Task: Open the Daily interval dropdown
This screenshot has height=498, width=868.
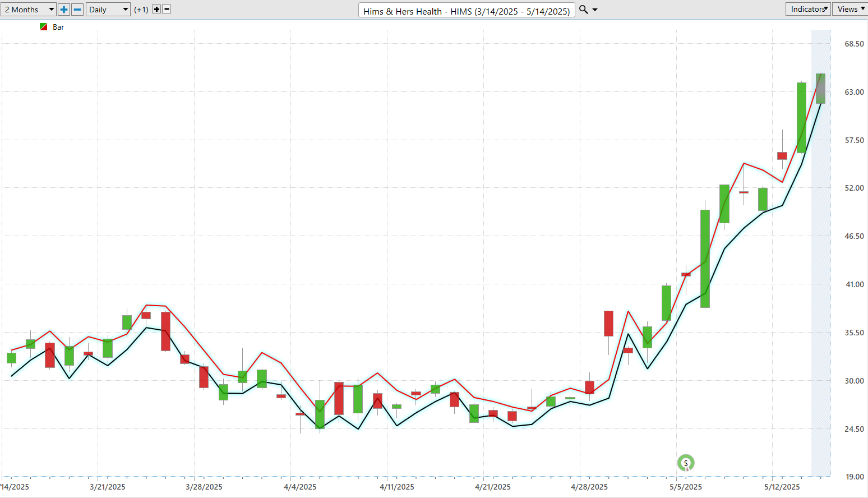Action: pyautogui.click(x=108, y=10)
